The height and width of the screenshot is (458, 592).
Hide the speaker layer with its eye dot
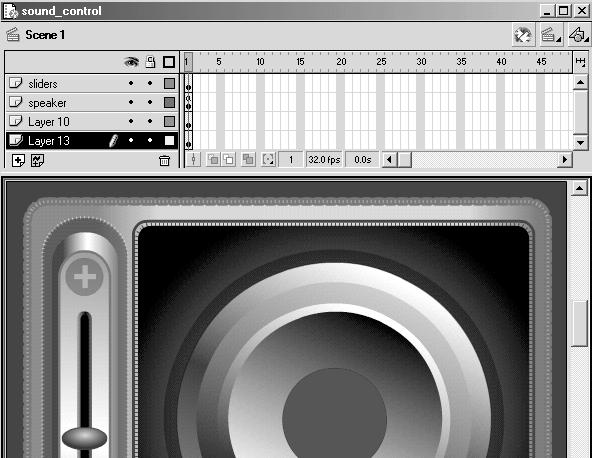click(131, 102)
